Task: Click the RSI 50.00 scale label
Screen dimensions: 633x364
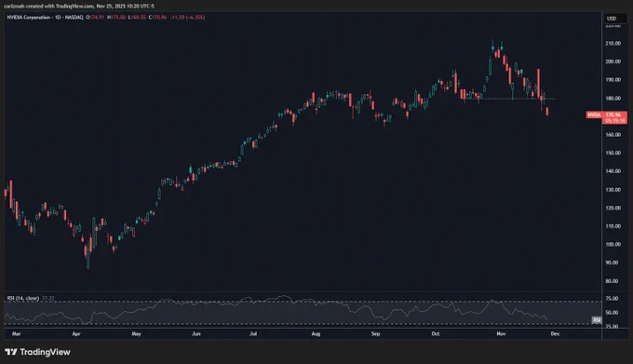Action: coord(612,313)
